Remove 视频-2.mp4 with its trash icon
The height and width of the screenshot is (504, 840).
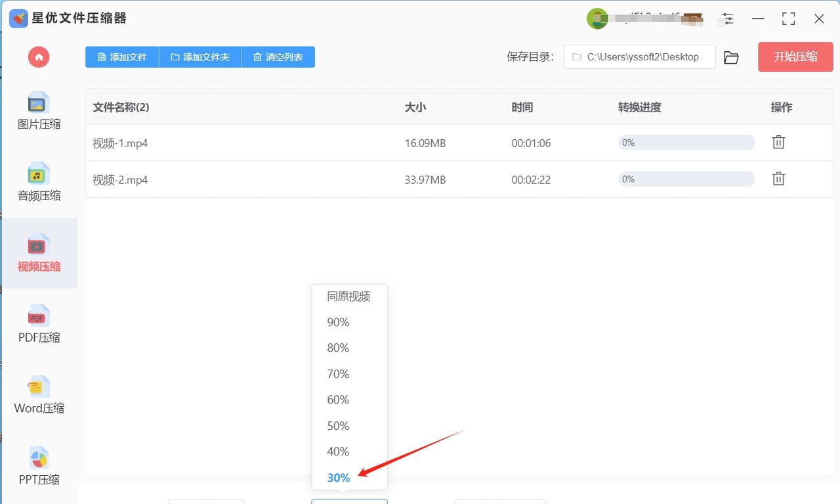tap(778, 178)
